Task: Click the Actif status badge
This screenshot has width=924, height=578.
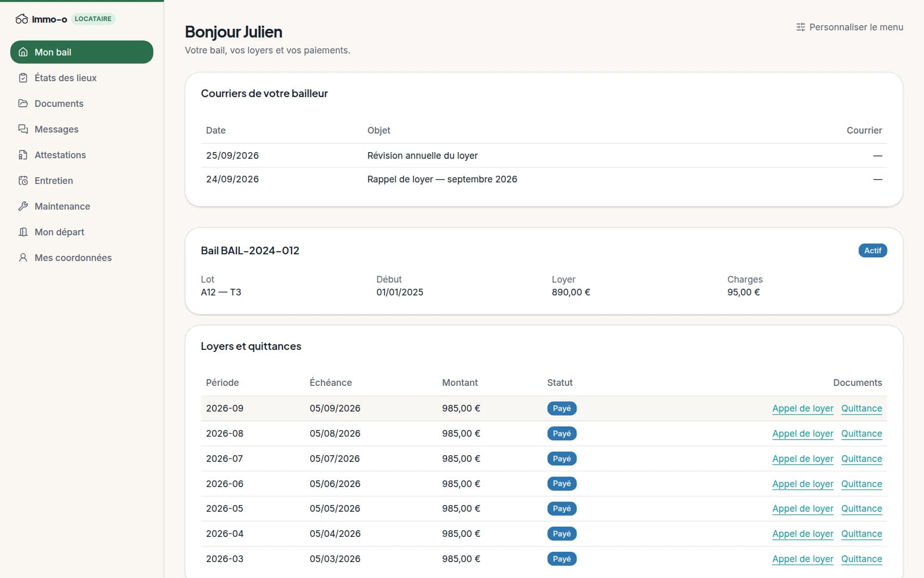Action: point(873,251)
